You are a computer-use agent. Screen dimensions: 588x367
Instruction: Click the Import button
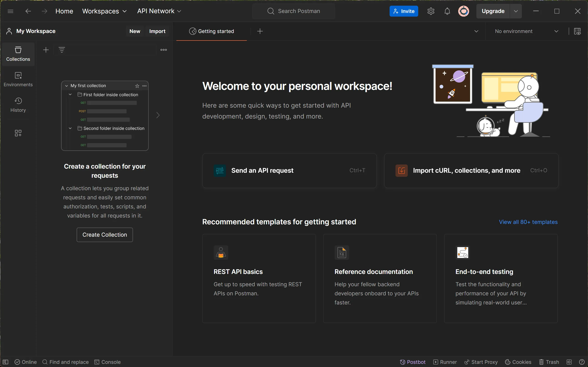[157, 31]
